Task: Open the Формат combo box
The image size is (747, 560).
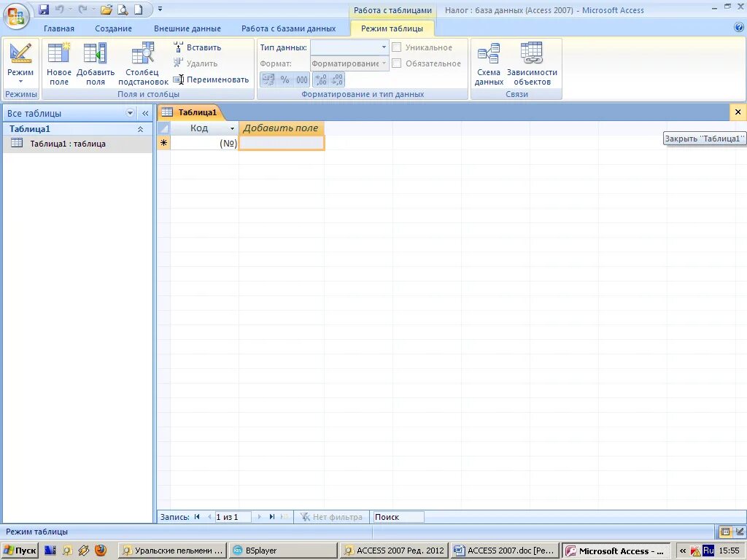Action: (349, 63)
